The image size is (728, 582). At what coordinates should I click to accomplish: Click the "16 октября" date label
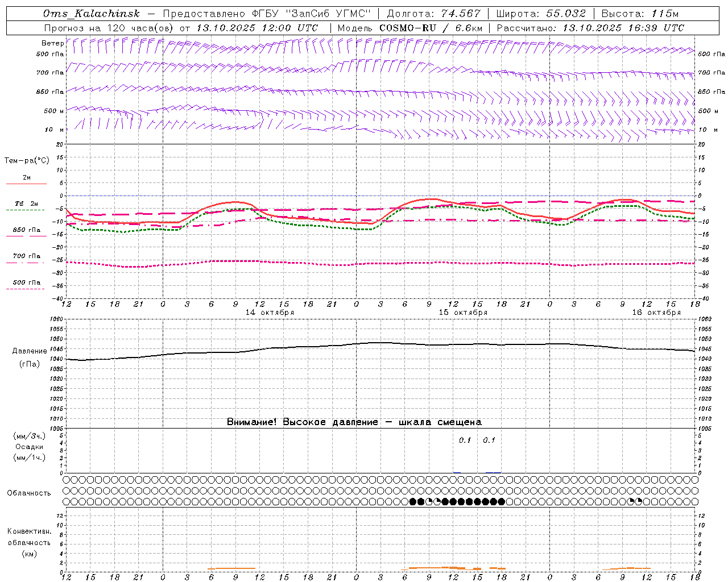click(656, 312)
